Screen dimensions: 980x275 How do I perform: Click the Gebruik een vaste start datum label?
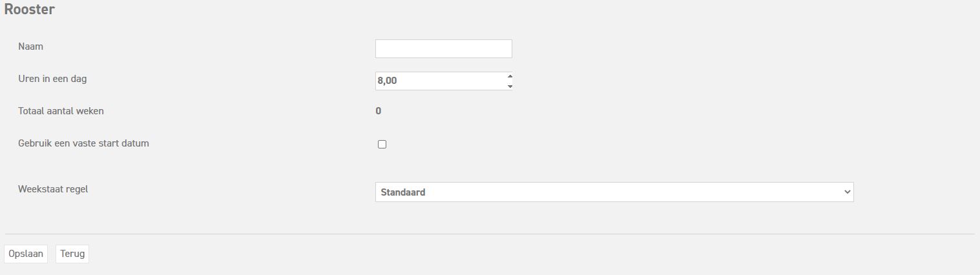point(83,143)
